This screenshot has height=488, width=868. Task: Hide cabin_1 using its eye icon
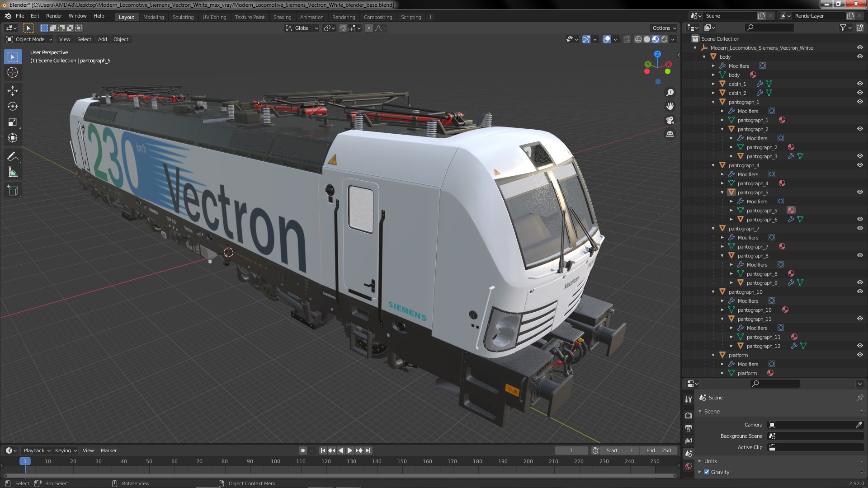[860, 84]
